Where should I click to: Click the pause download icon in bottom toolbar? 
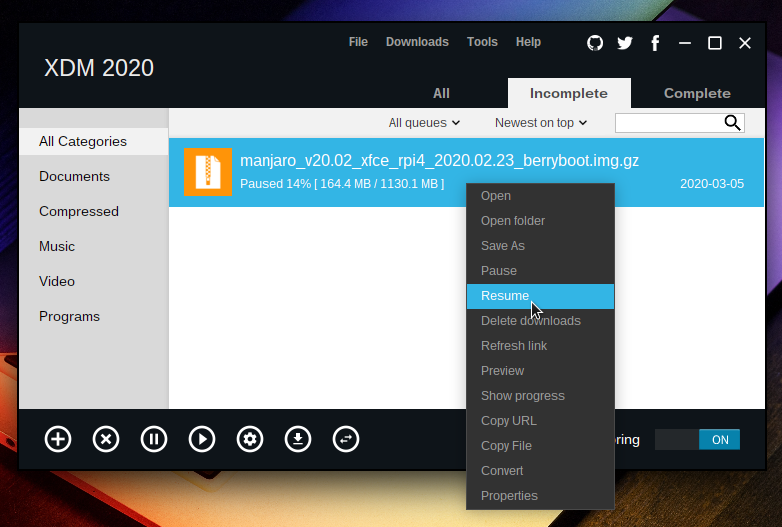pos(154,439)
